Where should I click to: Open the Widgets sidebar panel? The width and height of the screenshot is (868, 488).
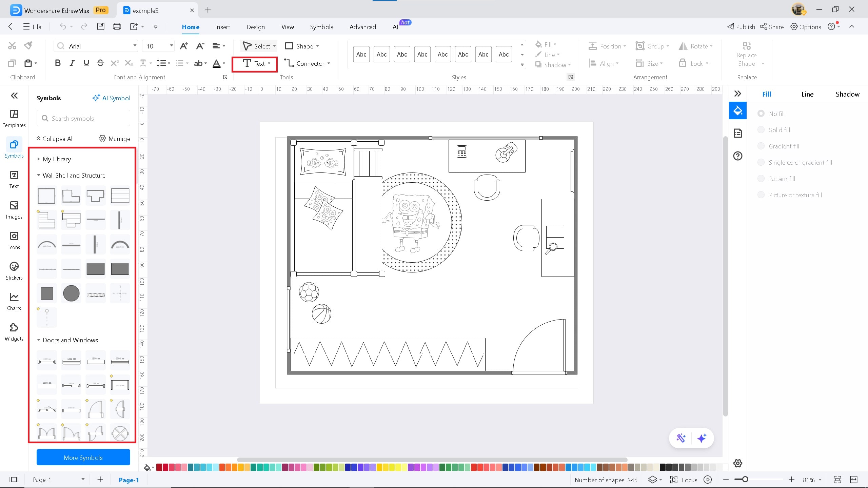14,332
